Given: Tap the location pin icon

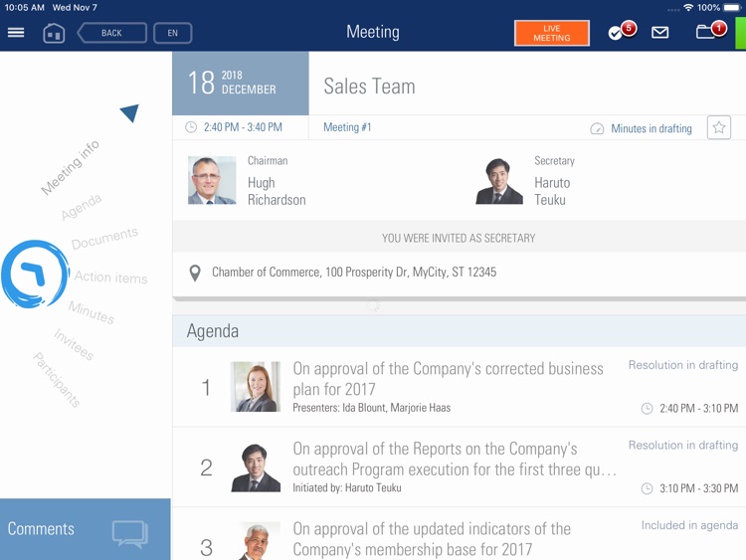Looking at the screenshot, I should click(195, 274).
